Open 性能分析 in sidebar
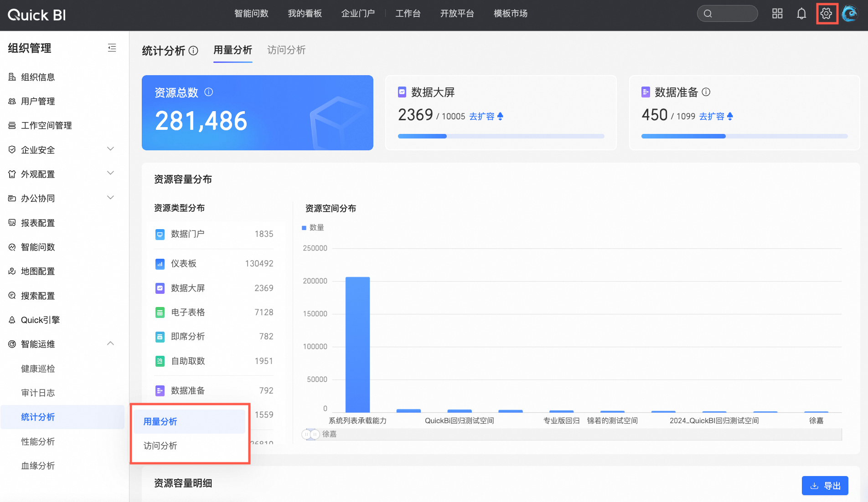The width and height of the screenshot is (868, 502). point(38,441)
